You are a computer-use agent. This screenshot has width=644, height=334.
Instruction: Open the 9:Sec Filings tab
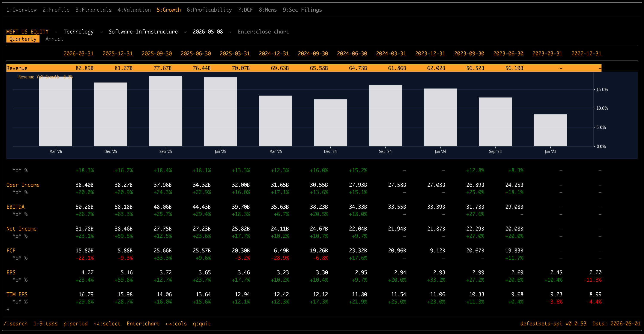(x=302, y=10)
